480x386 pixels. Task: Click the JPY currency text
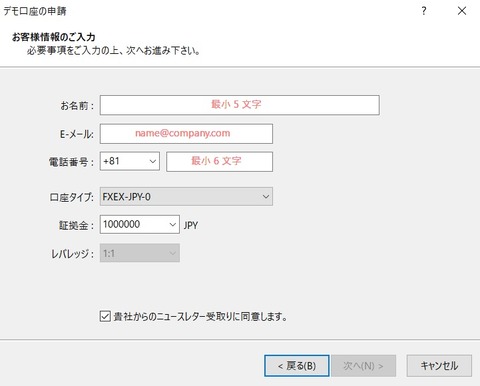point(191,225)
